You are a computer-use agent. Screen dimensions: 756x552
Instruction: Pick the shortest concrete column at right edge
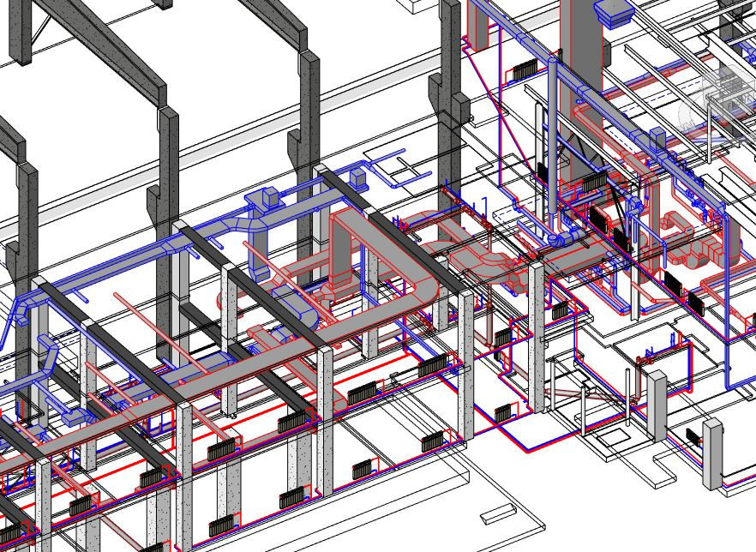point(712,454)
